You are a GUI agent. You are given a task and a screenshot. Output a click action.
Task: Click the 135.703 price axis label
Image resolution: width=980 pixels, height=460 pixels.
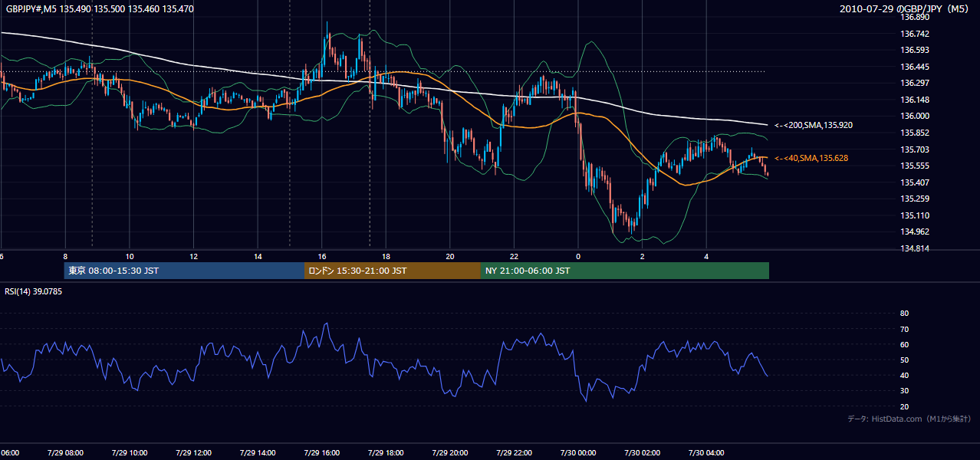[915, 149]
